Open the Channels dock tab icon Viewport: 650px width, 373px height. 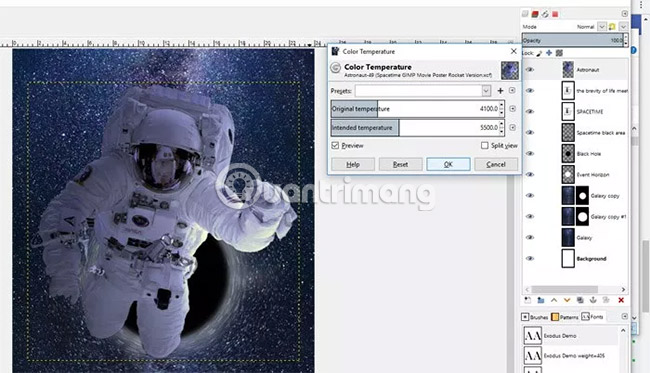coord(535,14)
